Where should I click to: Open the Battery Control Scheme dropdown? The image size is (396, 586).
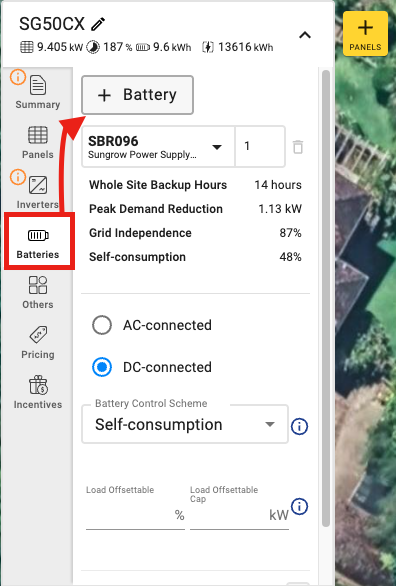tap(185, 424)
